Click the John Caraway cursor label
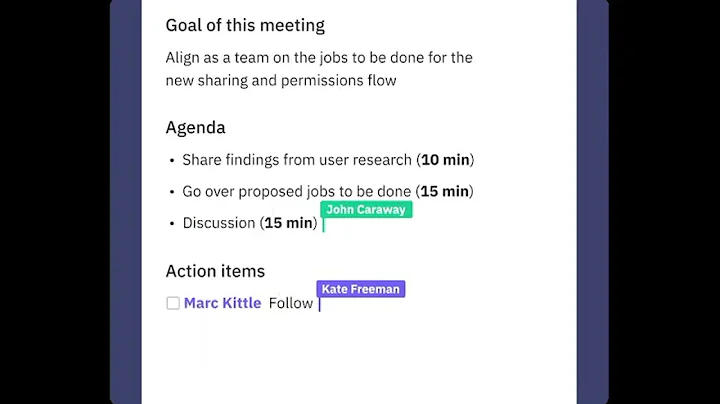This screenshot has width=720, height=404. (366, 210)
